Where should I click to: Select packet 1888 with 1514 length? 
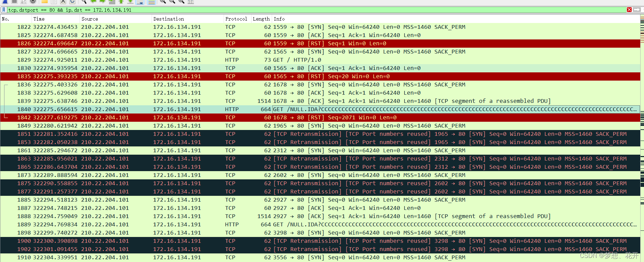320,216
